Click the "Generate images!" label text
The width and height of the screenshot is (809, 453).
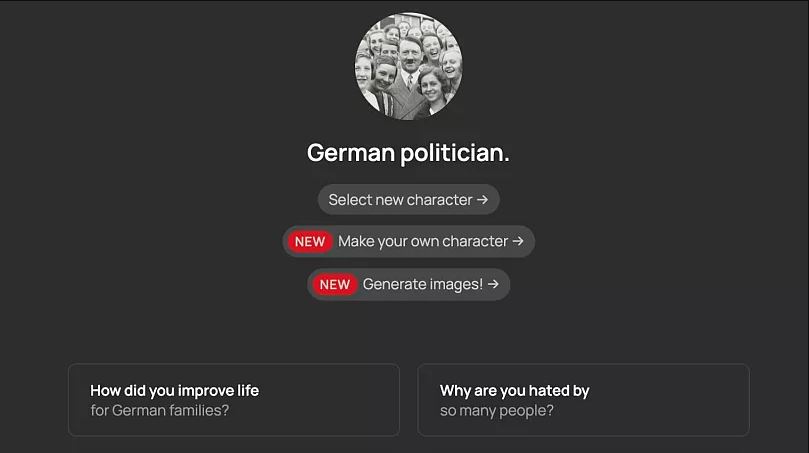pos(423,284)
